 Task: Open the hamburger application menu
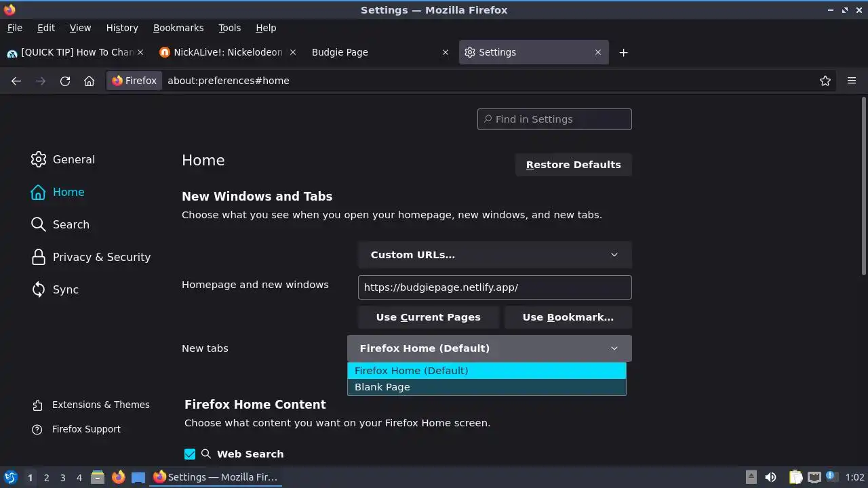852,81
